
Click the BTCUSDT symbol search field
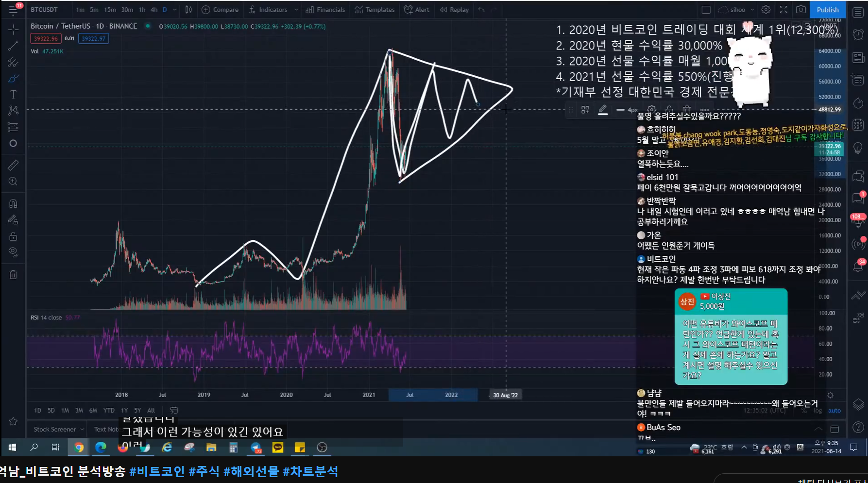[x=44, y=10]
